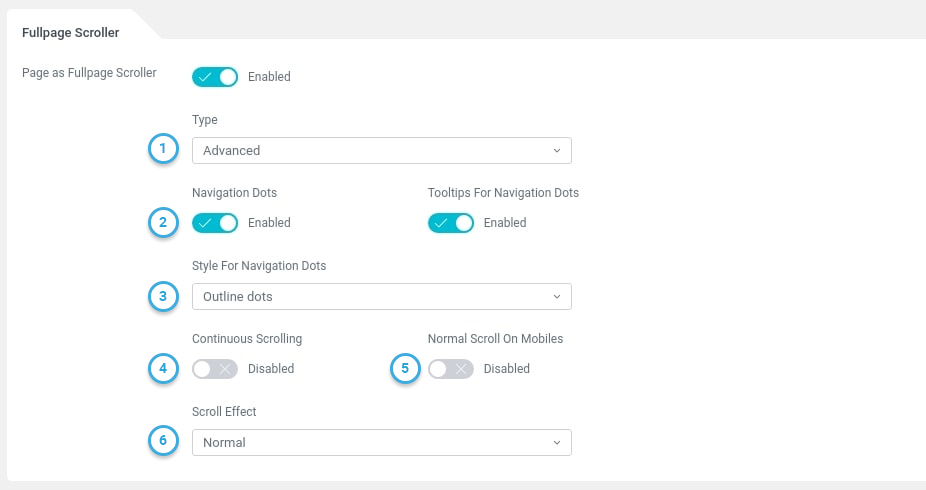
Task: Open the Scroll Effect dropdown showing Normal
Action: coord(381,443)
